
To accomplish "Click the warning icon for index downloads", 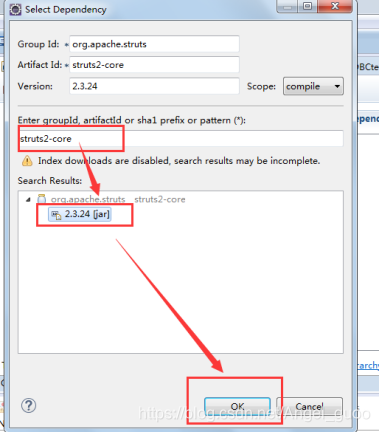I will (x=27, y=161).
